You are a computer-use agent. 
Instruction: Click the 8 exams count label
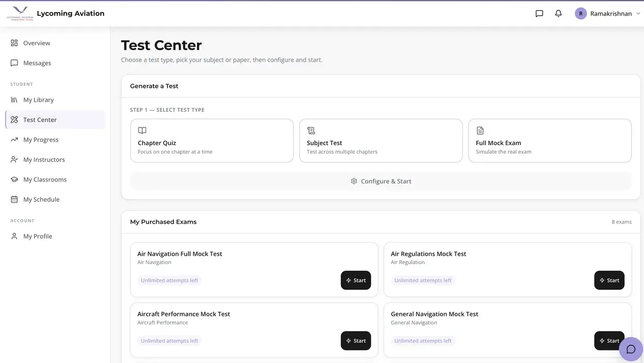(x=622, y=222)
